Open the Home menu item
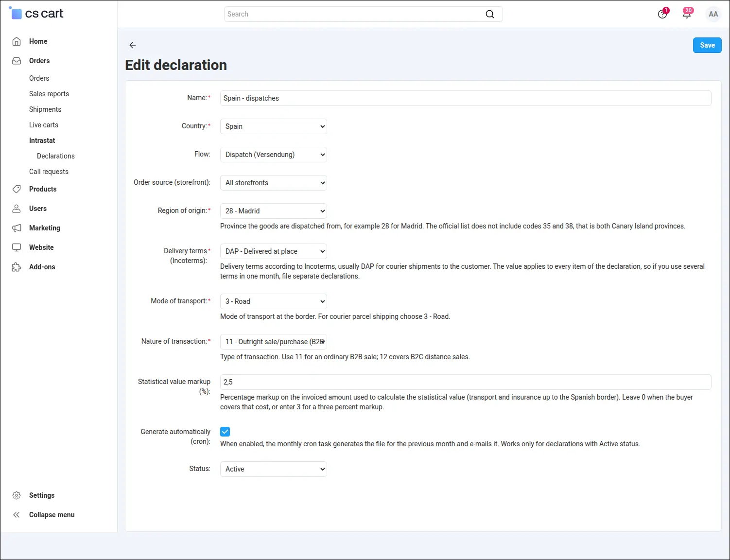Image resolution: width=730 pixels, height=560 pixels. (x=38, y=41)
